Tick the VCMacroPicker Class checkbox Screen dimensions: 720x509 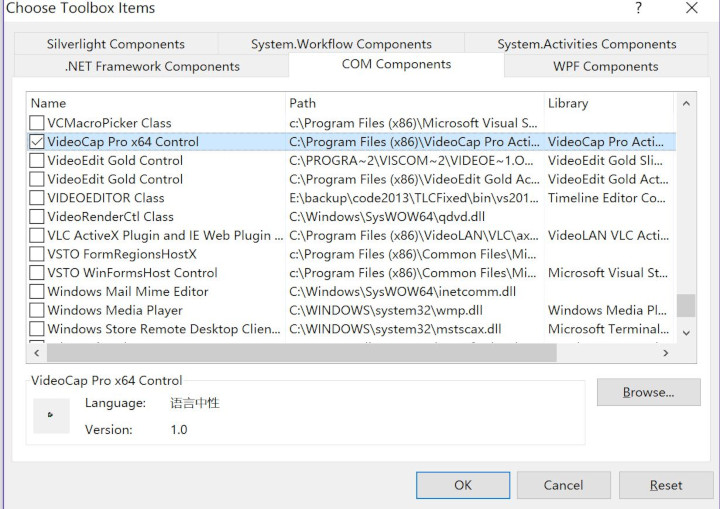point(37,123)
